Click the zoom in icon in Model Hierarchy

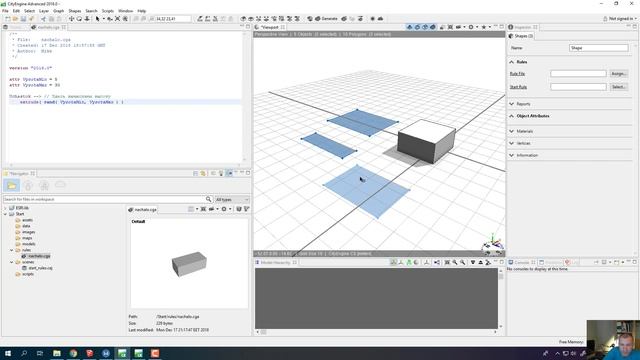coord(455,262)
